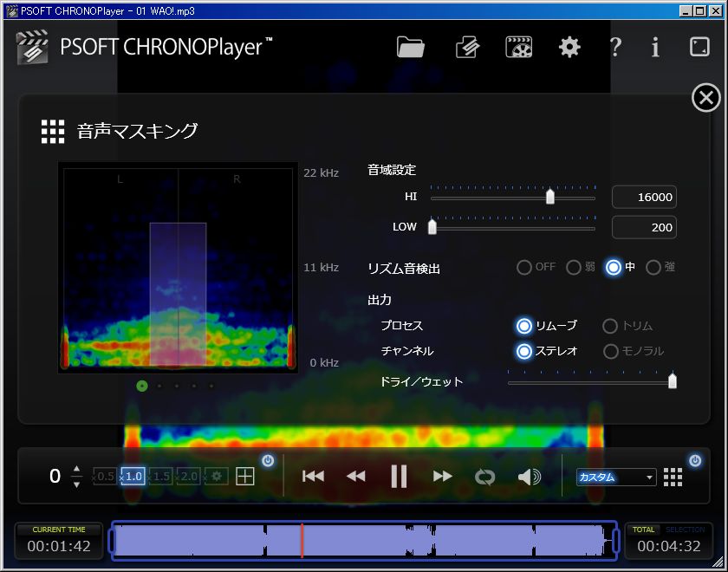Click the PSOFT CHRONOPlayer clapperboard logo

[x=31, y=47]
